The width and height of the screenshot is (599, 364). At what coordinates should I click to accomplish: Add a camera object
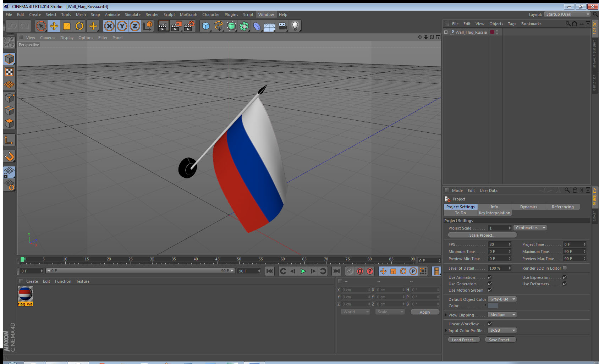pyautogui.click(x=282, y=26)
